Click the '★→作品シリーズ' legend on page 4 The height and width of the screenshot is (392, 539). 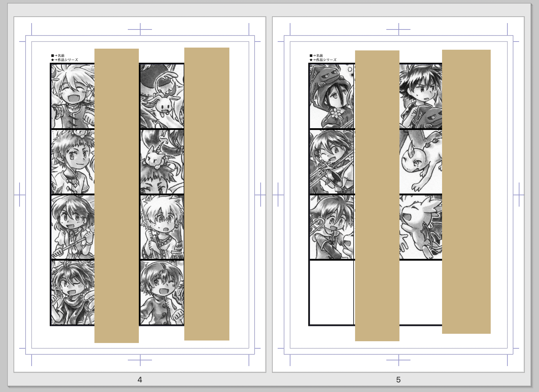coord(64,60)
